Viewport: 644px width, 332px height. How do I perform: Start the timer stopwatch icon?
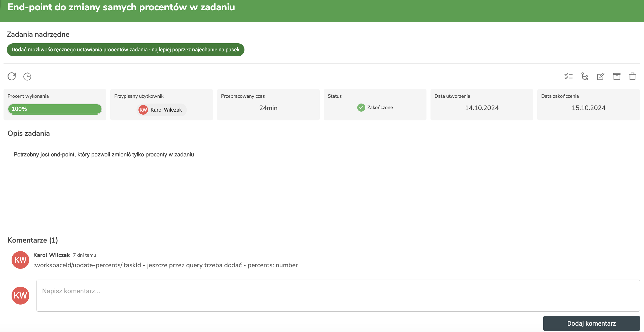(x=27, y=76)
